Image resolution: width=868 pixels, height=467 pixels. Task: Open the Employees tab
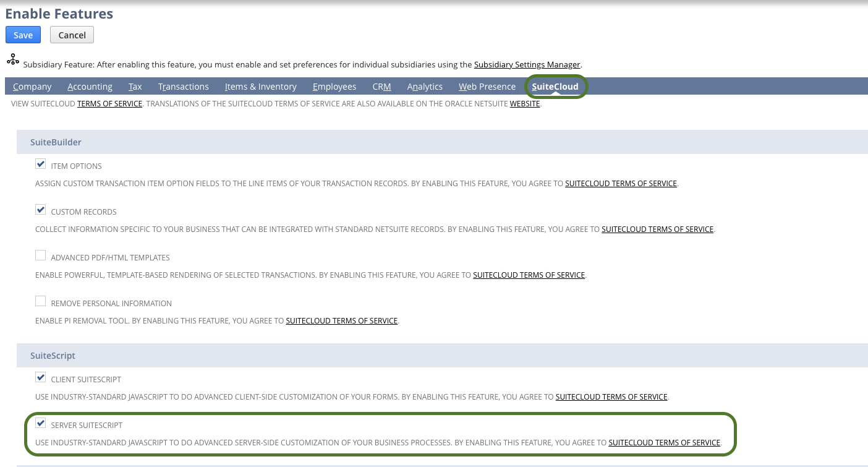tap(334, 87)
